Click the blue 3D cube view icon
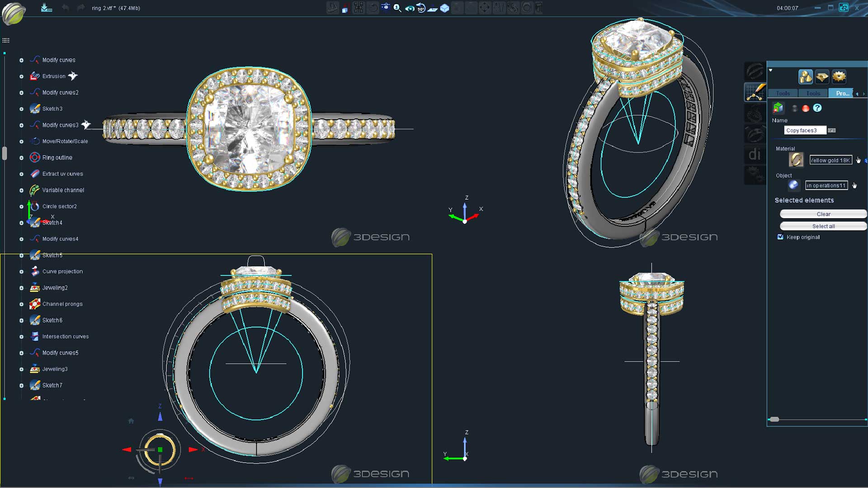The height and width of the screenshot is (488, 868). tap(444, 8)
